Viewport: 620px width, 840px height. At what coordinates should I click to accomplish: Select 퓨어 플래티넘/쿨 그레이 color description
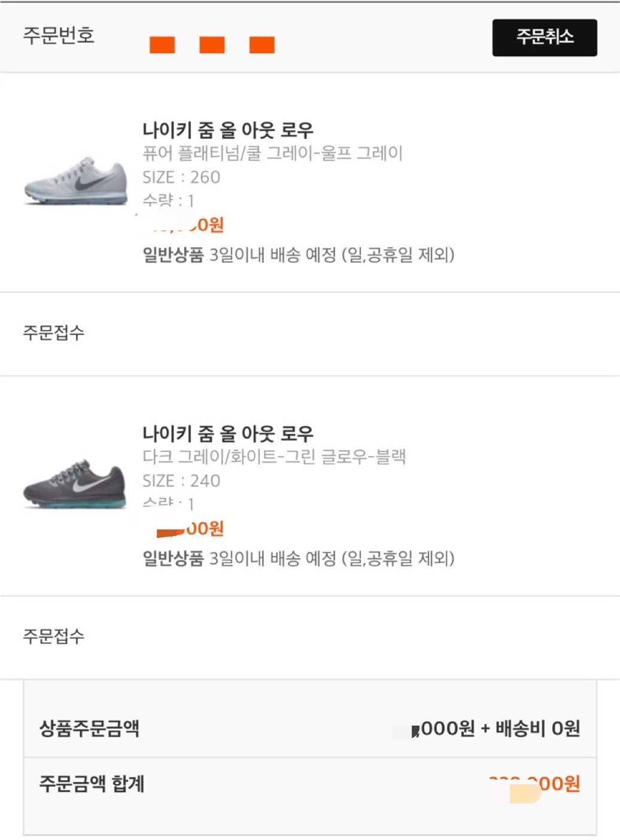click(x=272, y=153)
